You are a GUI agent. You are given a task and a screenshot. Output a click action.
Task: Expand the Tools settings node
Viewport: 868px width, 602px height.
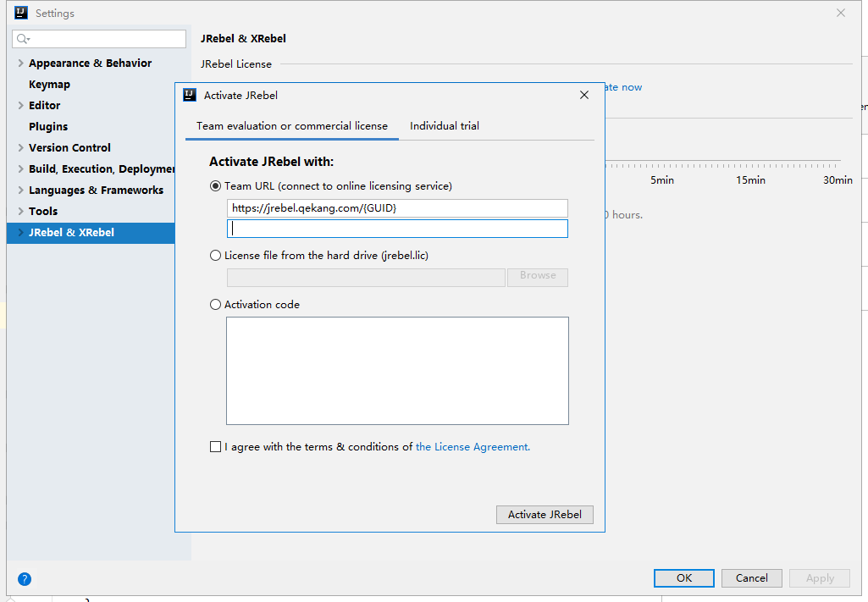20,211
